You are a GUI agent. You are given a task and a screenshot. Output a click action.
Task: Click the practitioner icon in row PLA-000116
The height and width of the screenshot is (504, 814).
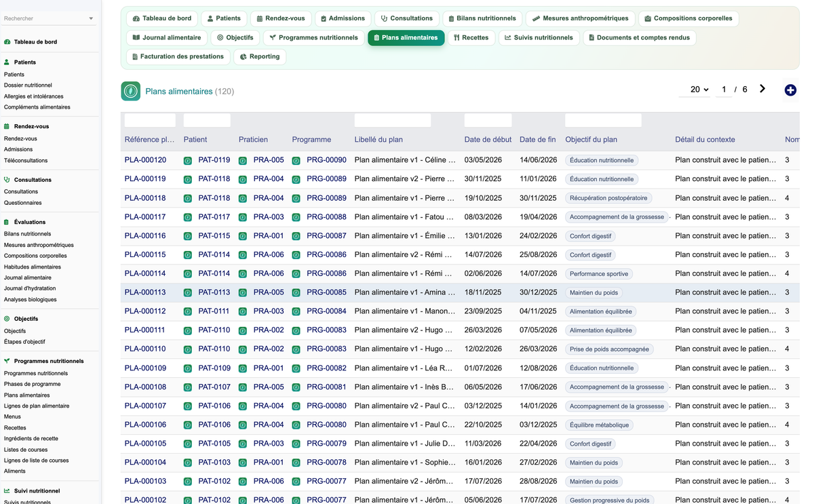pos(243,236)
